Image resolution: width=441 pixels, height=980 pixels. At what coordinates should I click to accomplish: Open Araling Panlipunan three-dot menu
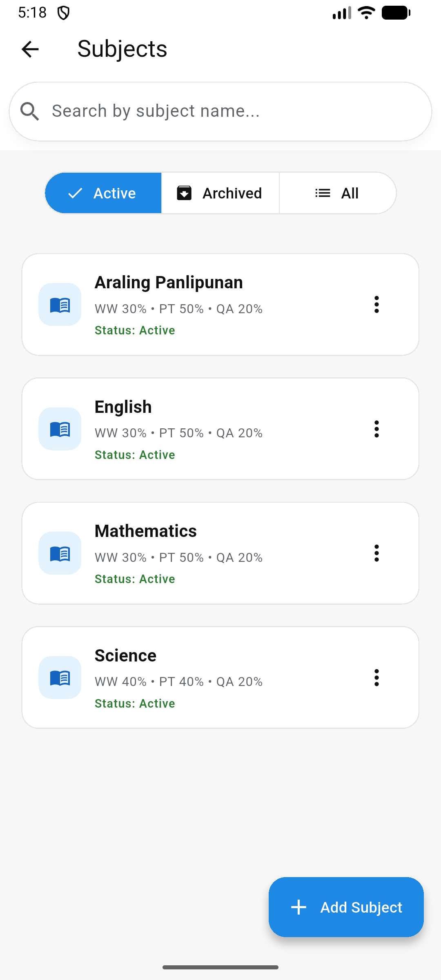pos(376,305)
